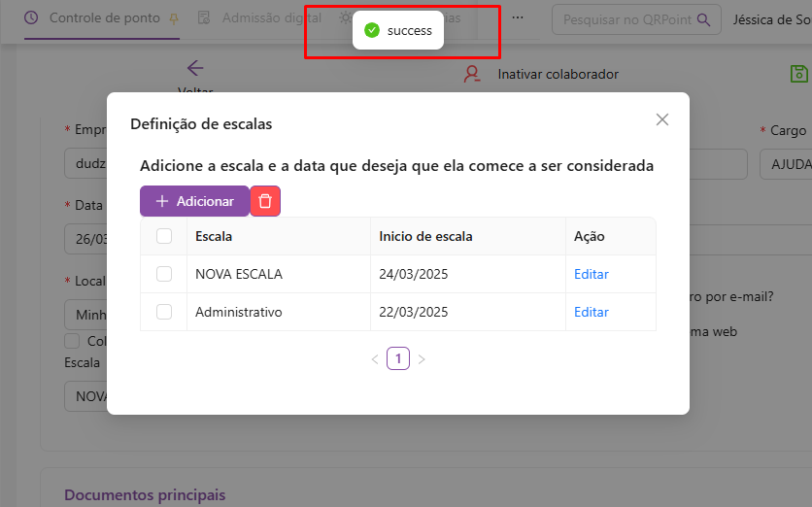Click the pin icon beside Controle de ponto
The image size is (812, 507).
[174, 18]
